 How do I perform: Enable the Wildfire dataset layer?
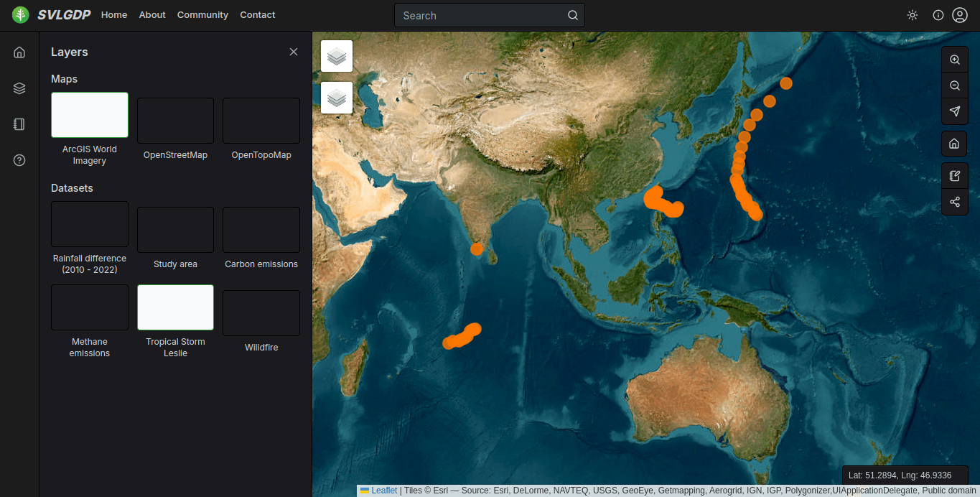click(x=261, y=313)
